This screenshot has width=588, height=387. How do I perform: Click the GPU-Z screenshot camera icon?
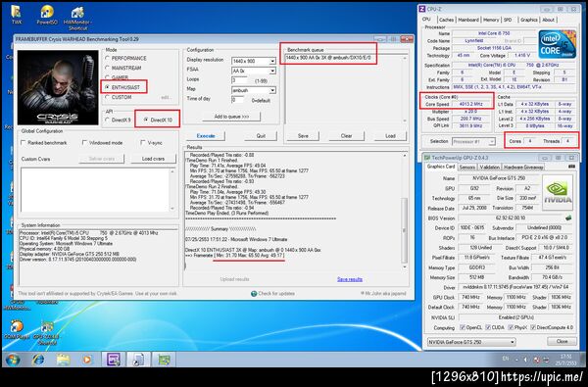click(571, 167)
